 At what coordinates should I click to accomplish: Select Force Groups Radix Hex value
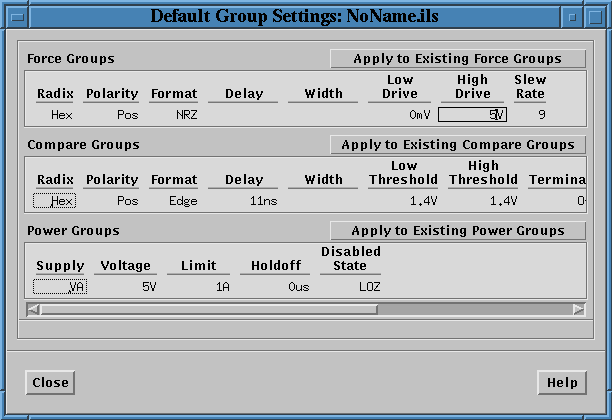tap(62, 115)
